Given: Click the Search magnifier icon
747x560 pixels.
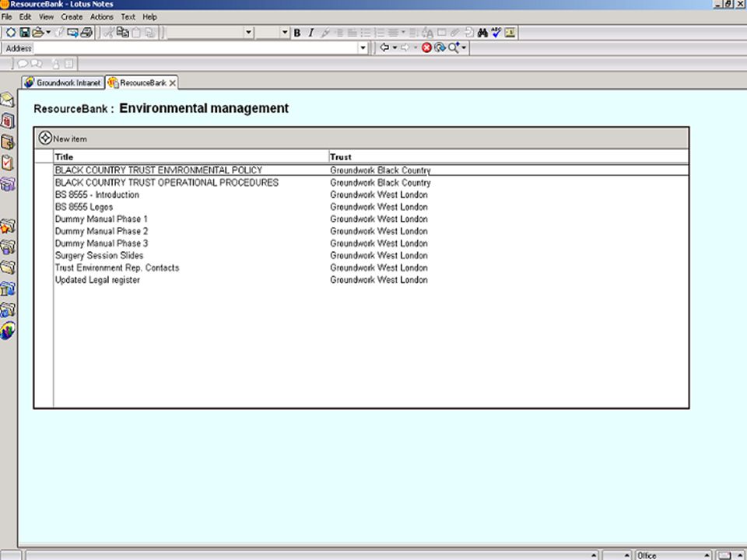Looking at the screenshot, I should point(453,47).
